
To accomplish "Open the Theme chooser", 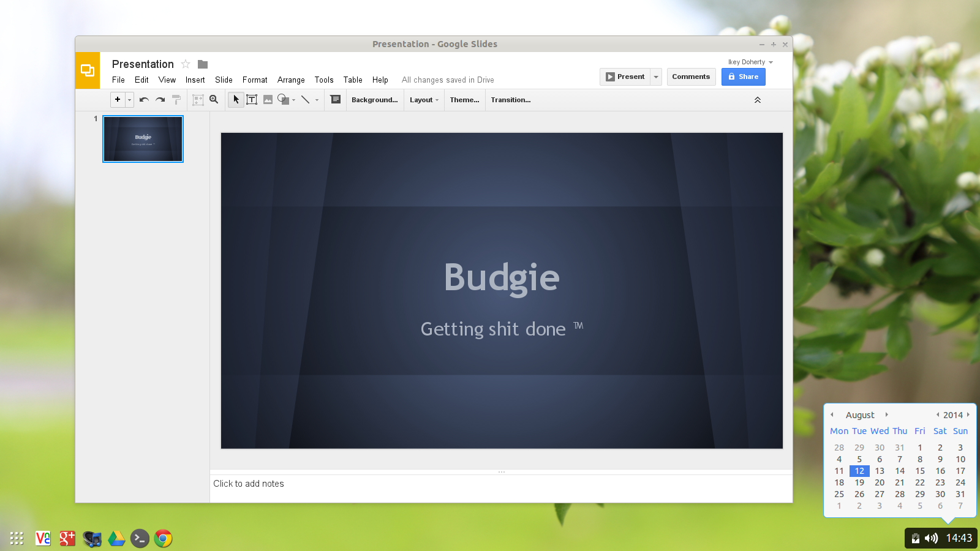I will 464,100.
